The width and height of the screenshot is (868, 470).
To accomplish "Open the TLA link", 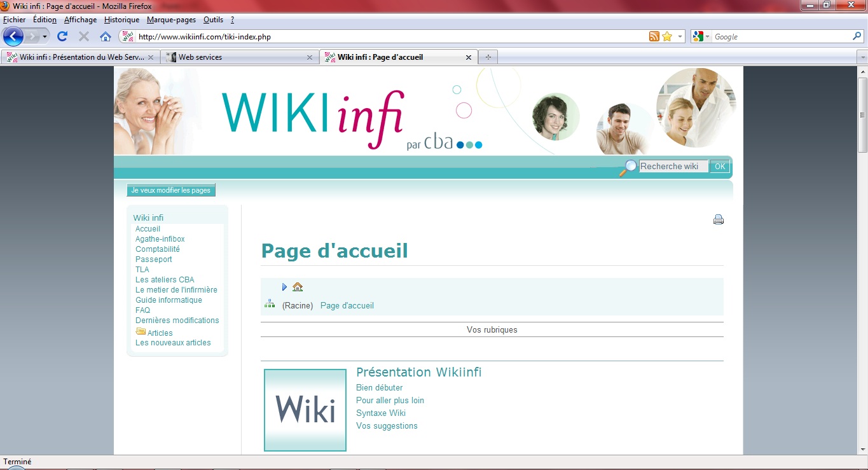I will click(142, 270).
